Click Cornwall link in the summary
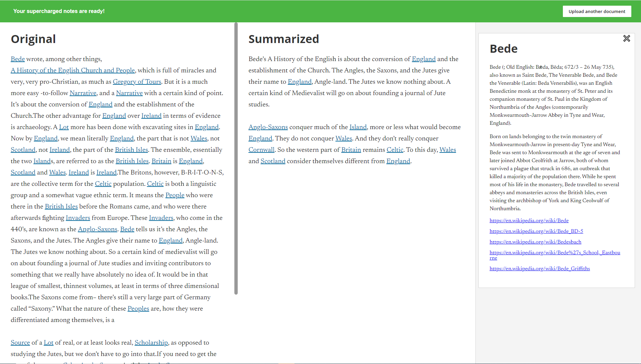Viewport: 641px width, 364px height. (261, 150)
